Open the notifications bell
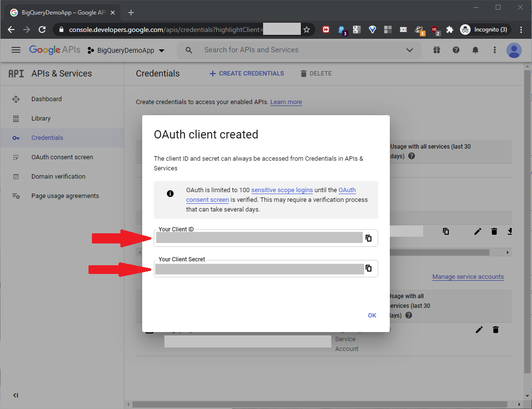 tap(475, 50)
